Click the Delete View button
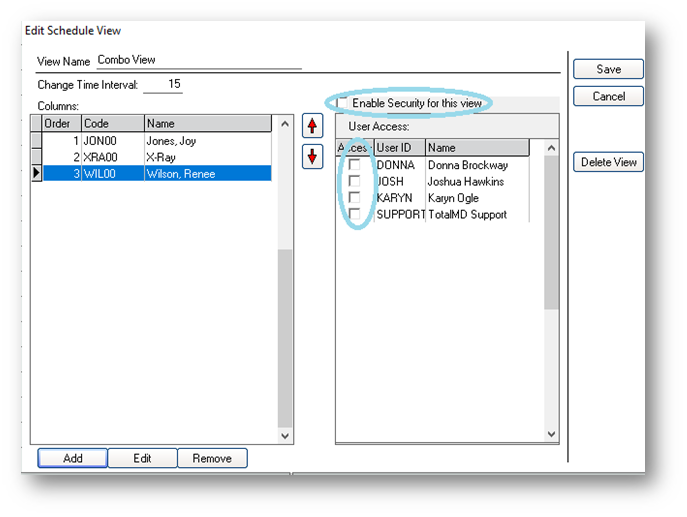This screenshot has height=517, width=687. [x=608, y=163]
